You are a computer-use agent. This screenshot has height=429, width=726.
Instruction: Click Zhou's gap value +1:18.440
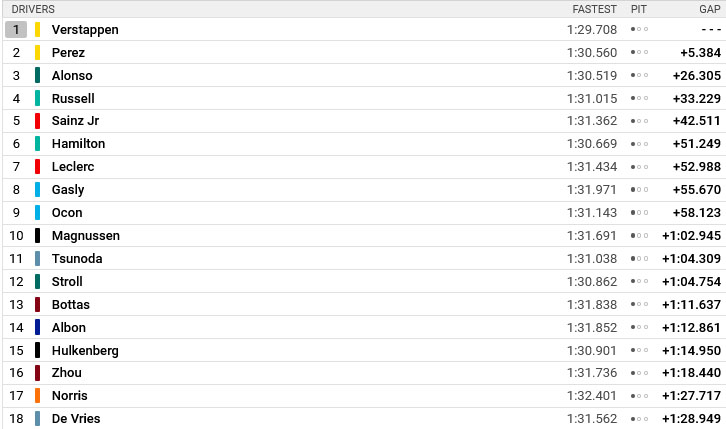pyautogui.click(x=691, y=373)
